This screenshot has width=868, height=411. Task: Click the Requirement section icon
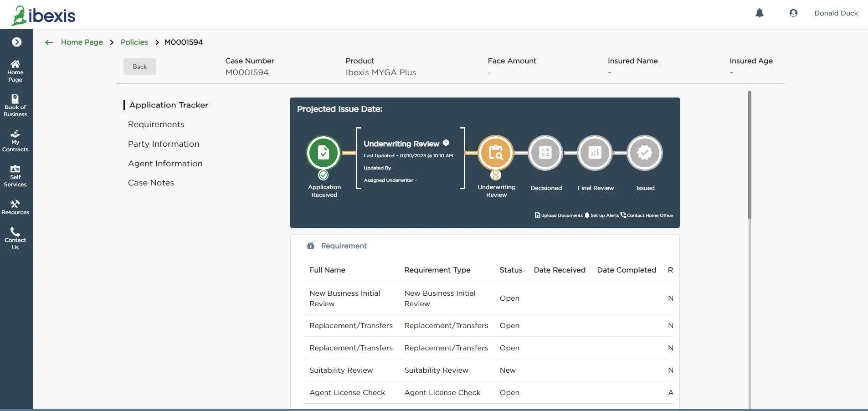point(311,246)
